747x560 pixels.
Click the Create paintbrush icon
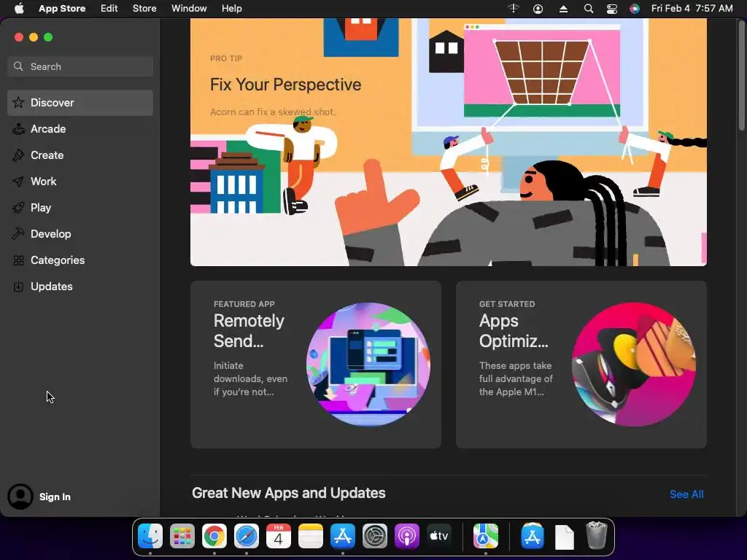click(18, 155)
